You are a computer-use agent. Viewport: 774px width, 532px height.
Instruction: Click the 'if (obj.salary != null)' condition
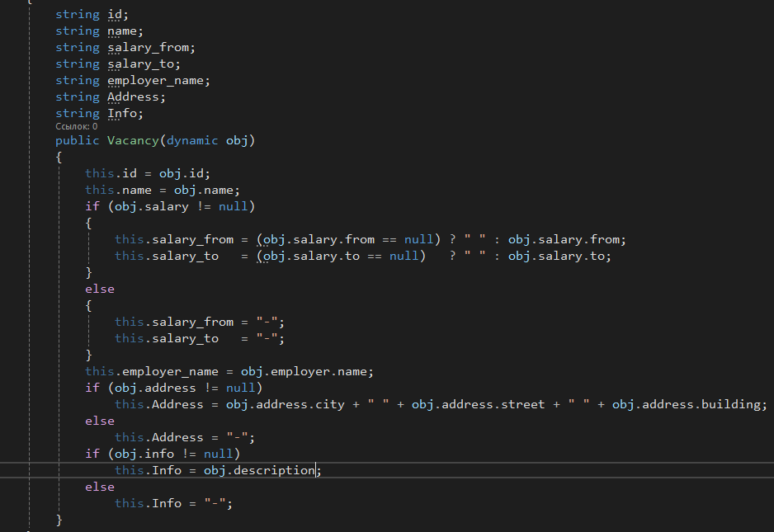coord(170,207)
